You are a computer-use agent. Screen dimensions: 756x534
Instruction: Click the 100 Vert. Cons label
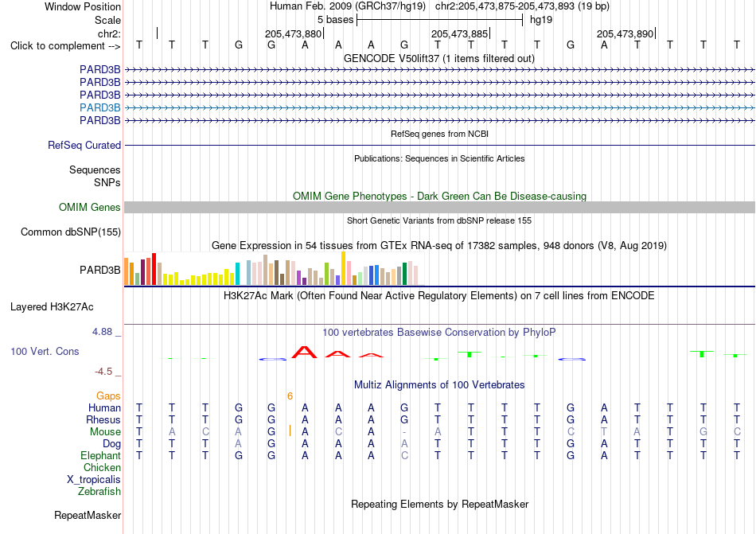tap(45, 351)
